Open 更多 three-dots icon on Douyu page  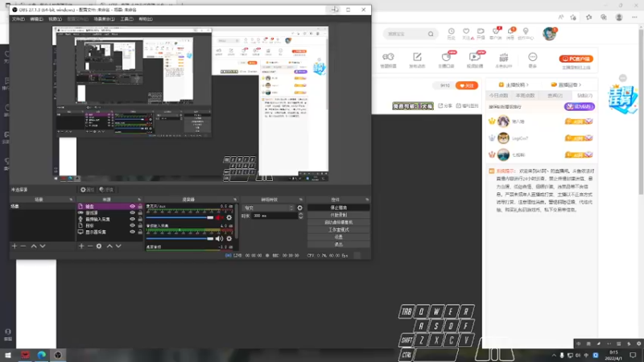pyautogui.click(x=532, y=57)
